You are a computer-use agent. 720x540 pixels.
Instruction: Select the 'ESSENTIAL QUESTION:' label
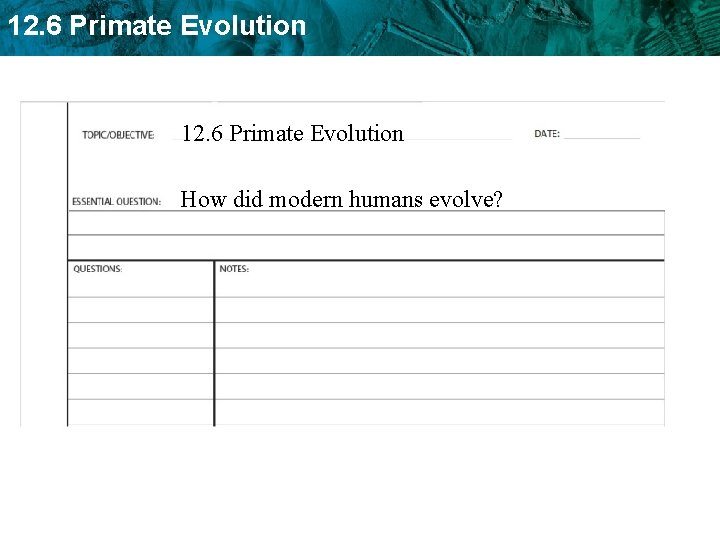[x=117, y=202]
